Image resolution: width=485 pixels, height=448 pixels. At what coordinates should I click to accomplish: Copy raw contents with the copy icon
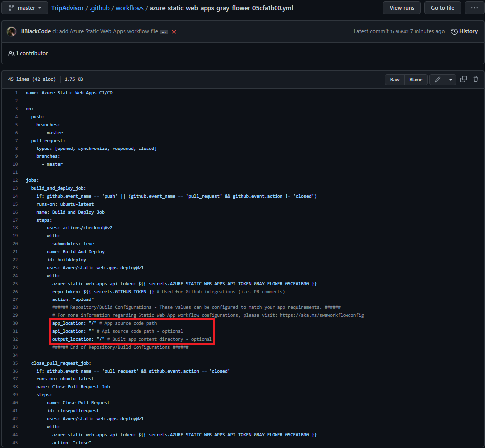[x=463, y=79]
